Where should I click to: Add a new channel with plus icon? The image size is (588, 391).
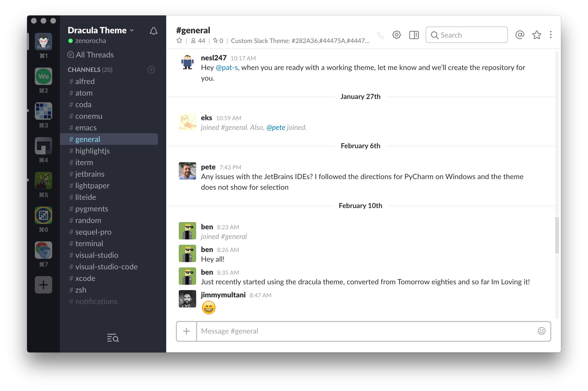151,70
